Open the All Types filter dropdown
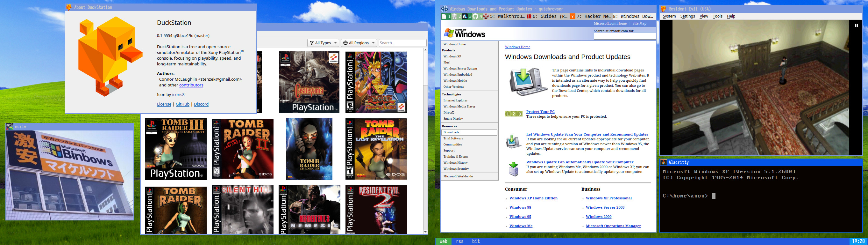 point(323,43)
